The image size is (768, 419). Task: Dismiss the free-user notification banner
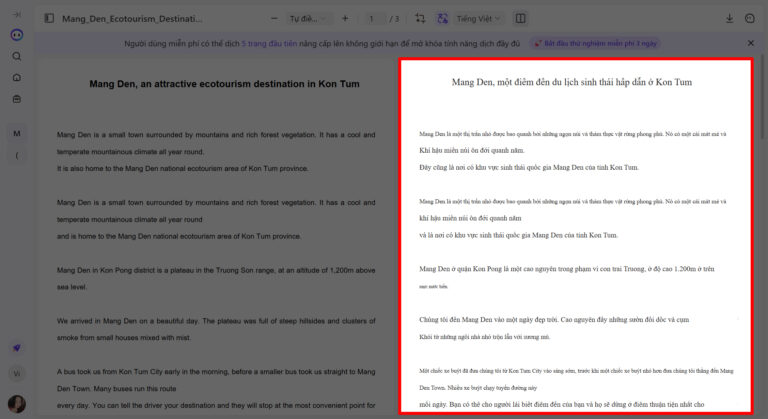point(751,43)
